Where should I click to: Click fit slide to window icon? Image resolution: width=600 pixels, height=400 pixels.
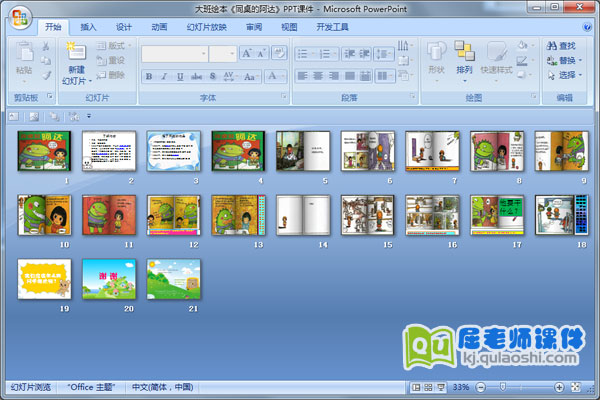[573, 386]
